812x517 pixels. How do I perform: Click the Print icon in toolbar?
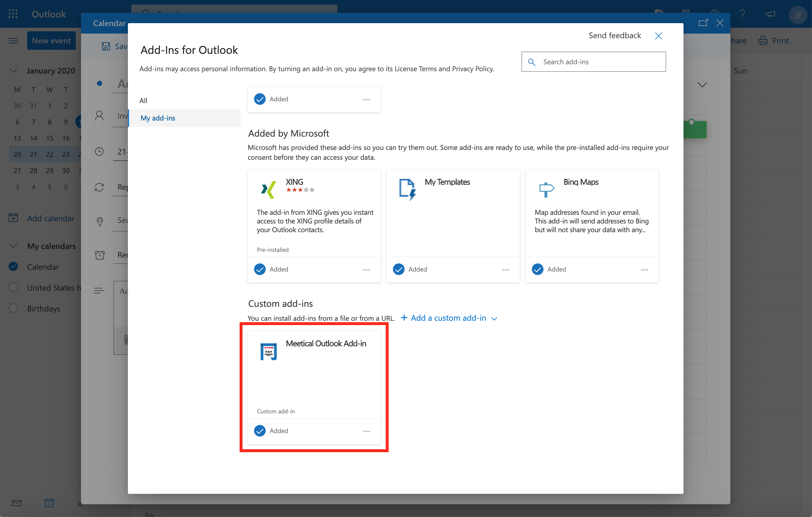(x=763, y=41)
